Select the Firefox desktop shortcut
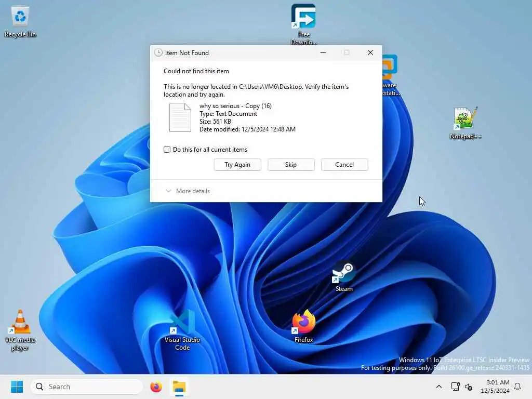The image size is (532, 399). pyautogui.click(x=303, y=326)
